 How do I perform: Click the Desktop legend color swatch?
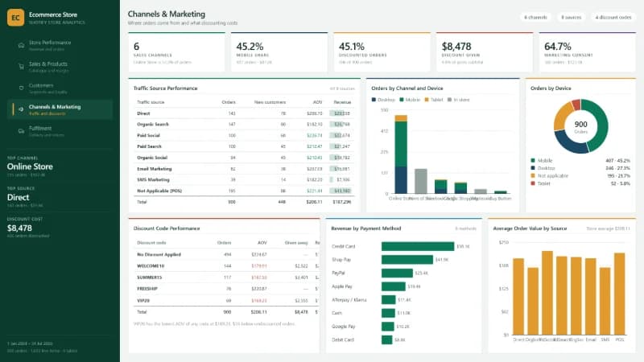point(374,100)
